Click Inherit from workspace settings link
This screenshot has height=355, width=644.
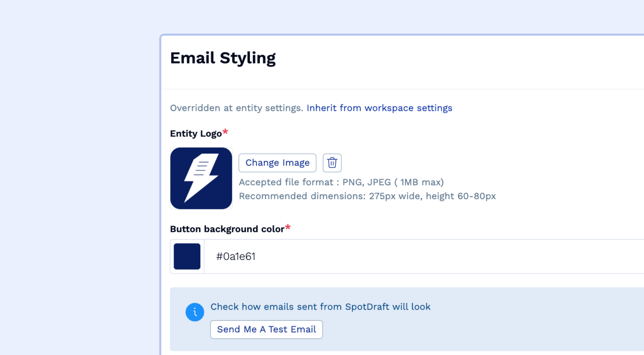379,108
